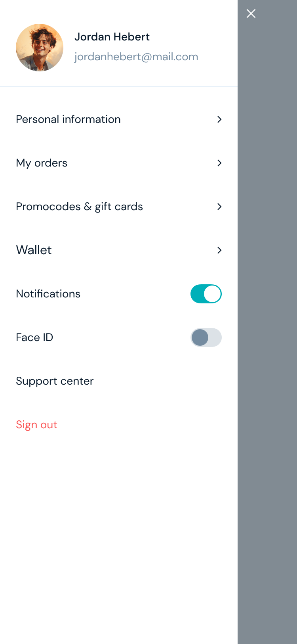Viewport: 297px width, 644px height.
Task: Go to My orders
Action: (x=42, y=163)
